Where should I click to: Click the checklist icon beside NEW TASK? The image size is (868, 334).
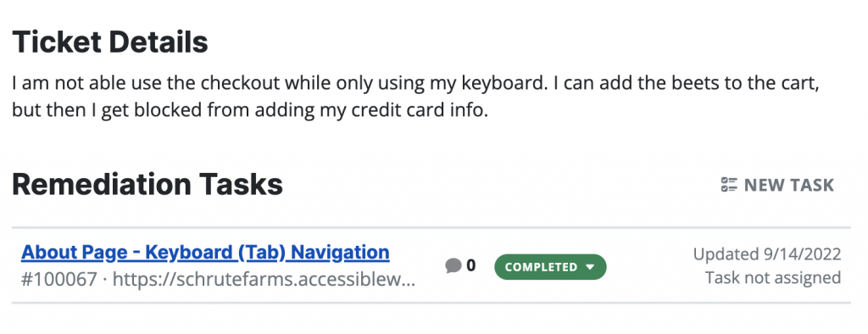tap(728, 185)
